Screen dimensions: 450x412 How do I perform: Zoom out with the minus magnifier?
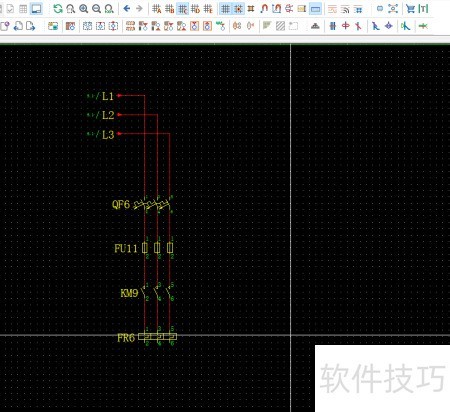pyautogui.click(x=96, y=9)
